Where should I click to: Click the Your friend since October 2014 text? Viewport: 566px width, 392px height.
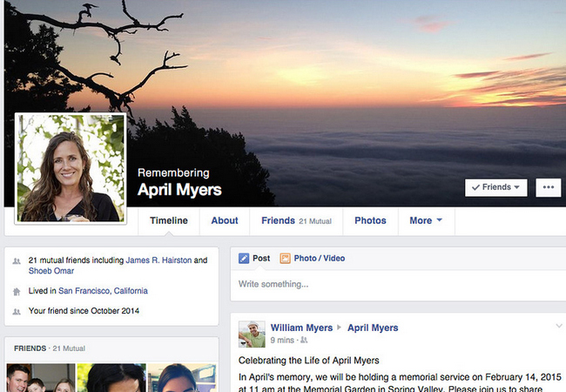click(84, 311)
